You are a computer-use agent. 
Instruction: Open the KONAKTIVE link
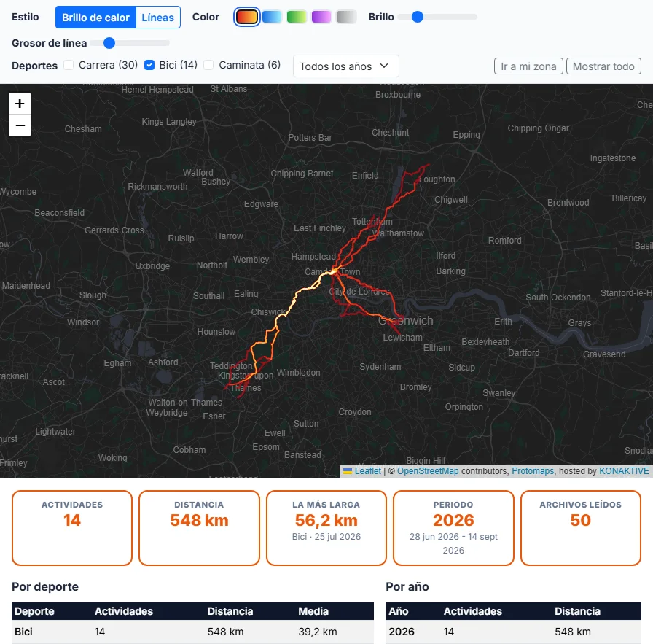pos(624,471)
